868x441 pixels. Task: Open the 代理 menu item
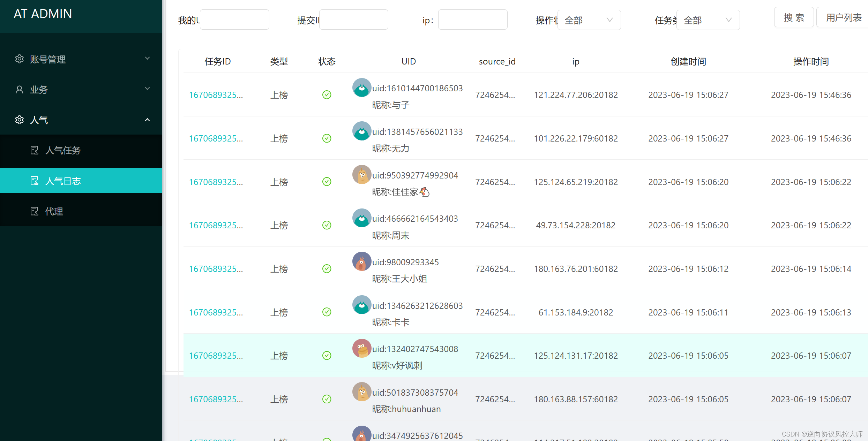click(x=54, y=211)
